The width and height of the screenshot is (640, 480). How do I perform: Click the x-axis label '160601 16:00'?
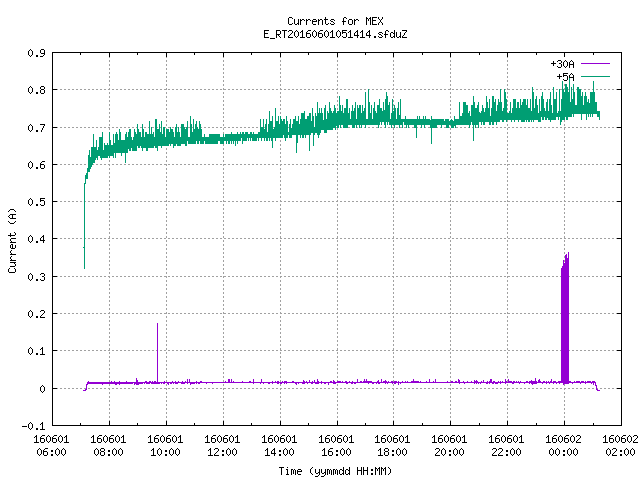pos(336,446)
